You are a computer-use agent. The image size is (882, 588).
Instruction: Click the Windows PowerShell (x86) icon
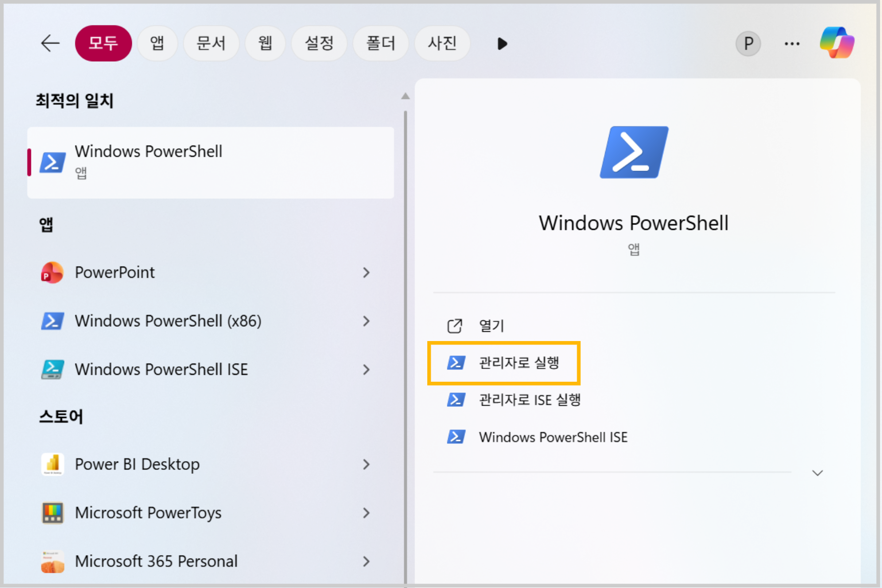(52, 321)
